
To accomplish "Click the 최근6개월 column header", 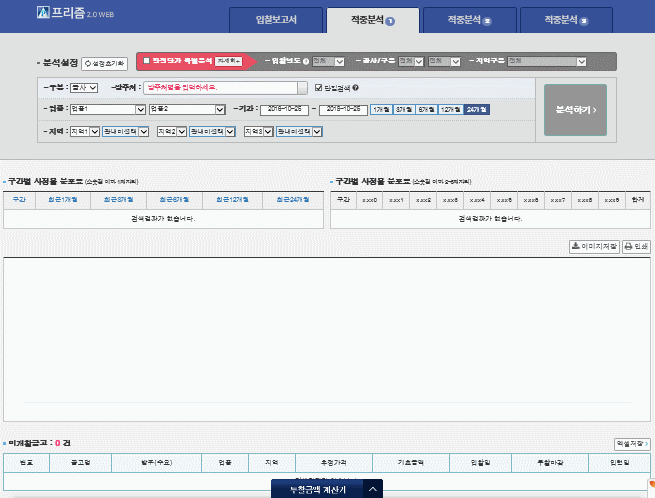I will (x=174, y=200).
